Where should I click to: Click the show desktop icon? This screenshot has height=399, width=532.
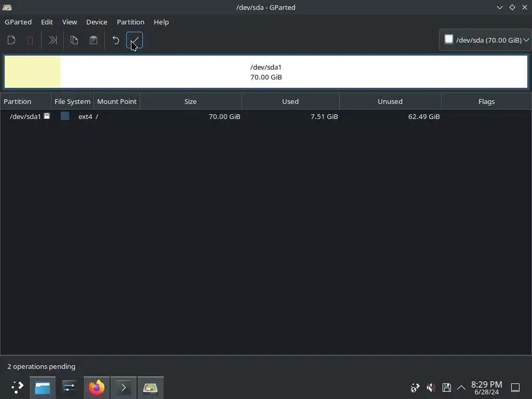pos(515,388)
